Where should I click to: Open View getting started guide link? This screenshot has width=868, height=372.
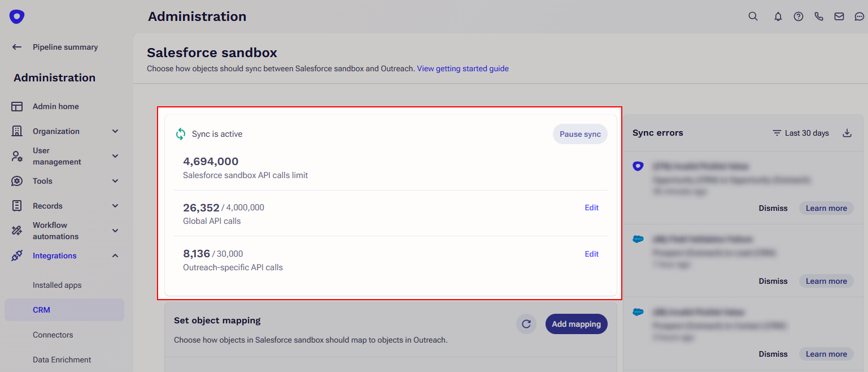pyautogui.click(x=463, y=68)
